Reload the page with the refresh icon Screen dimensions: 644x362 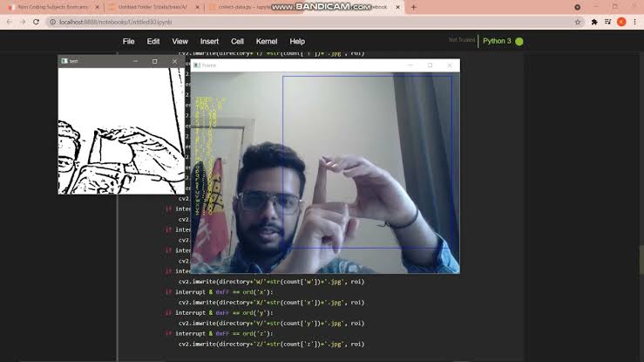pos(36,22)
